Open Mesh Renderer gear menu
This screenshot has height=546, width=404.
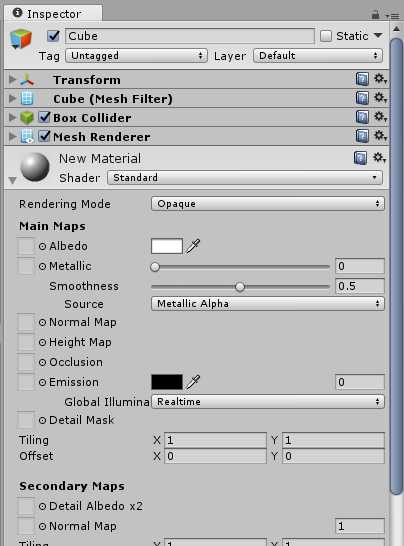click(x=380, y=136)
